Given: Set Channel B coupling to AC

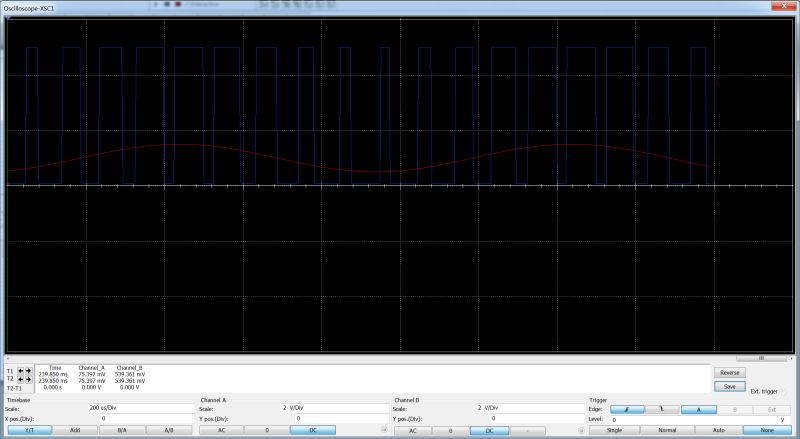Looking at the screenshot, I should (413, 431).
